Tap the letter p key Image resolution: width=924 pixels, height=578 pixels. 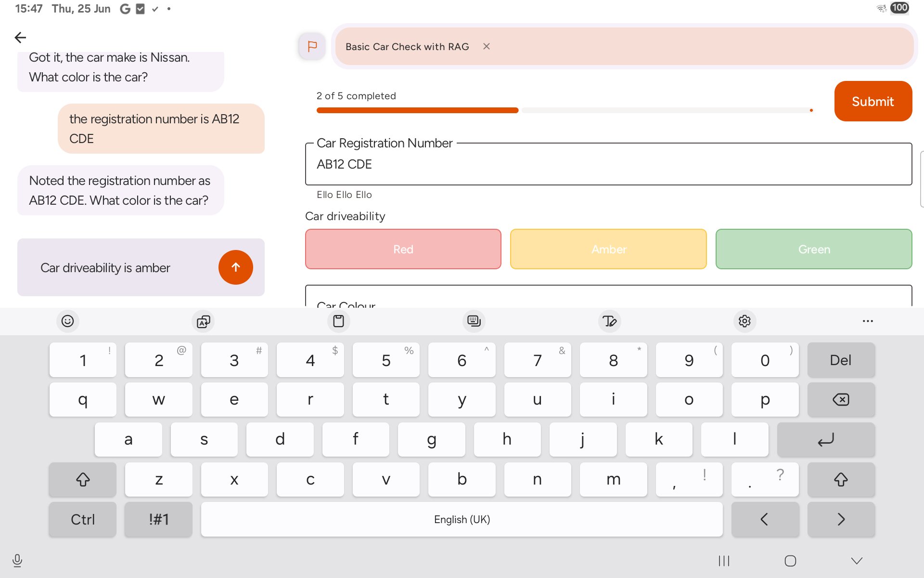tap(765, 400)
